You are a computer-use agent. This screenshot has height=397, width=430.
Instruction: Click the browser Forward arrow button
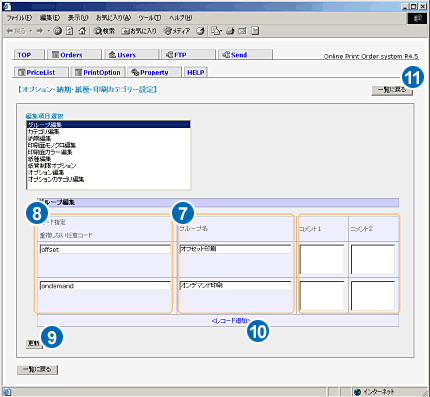point(40,31)
